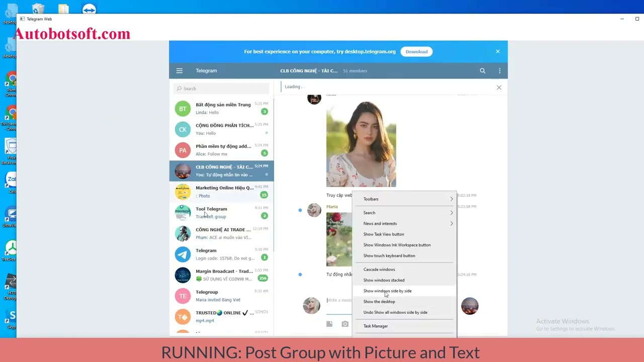Viewport: 644px width, 362px height.
Task: Open the Telegram hamburger menu
Action: [x=179, y=71]
